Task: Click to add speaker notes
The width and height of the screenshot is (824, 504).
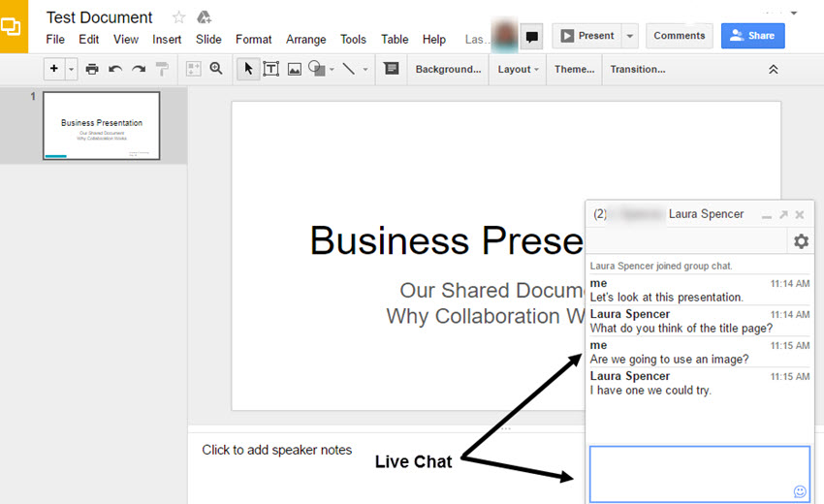Action: tap(277, 450)
